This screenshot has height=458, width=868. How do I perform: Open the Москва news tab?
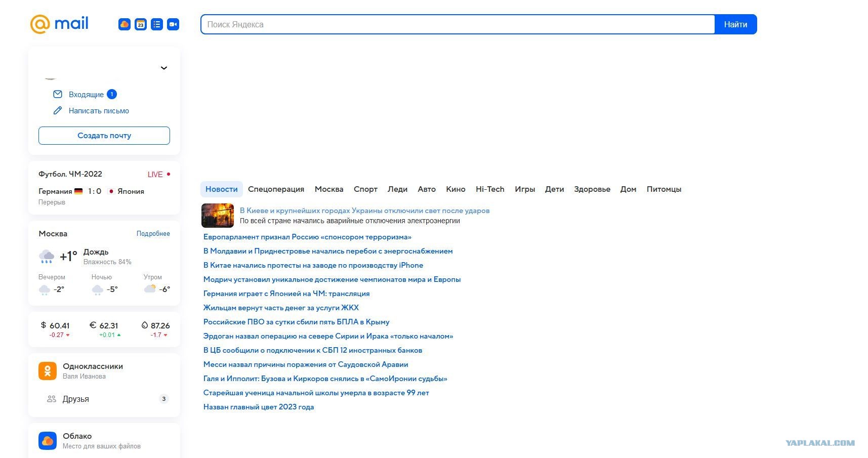[x=329, y=189]
